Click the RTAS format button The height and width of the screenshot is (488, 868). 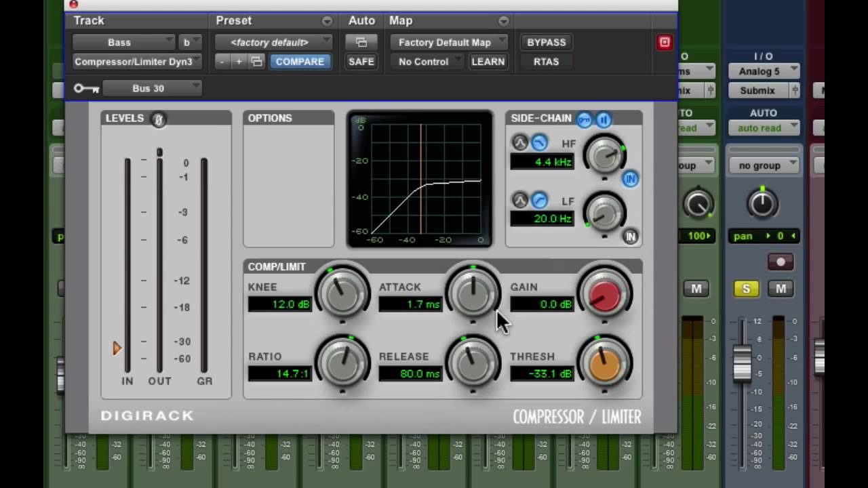pyautogui.click(x=547, y=62)
